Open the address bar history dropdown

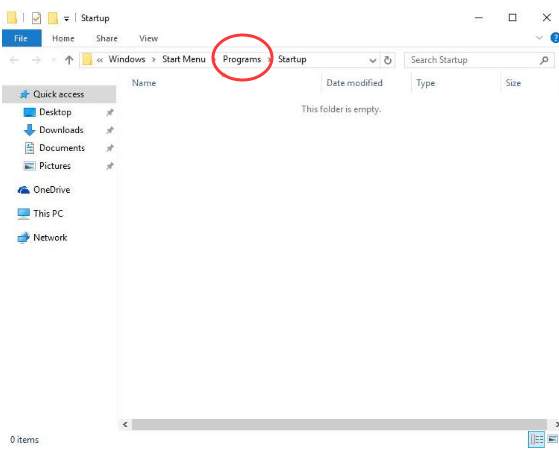point(373,60)
